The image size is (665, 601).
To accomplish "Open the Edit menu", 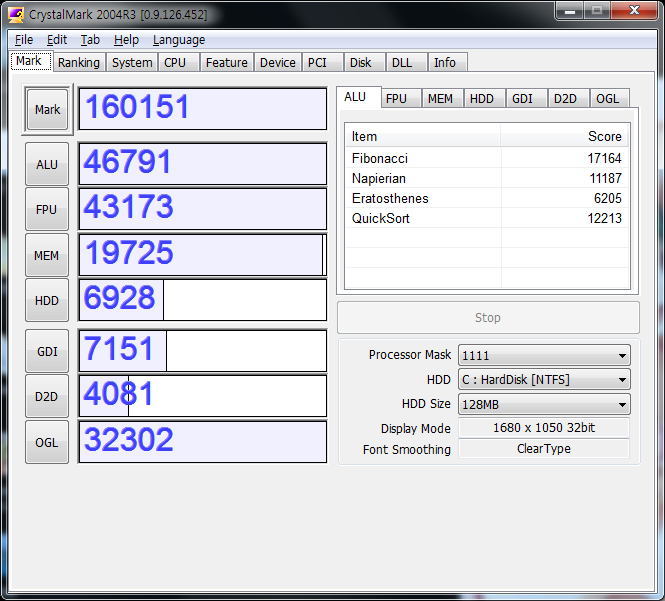I will pyautogui.click(x=56, y=40).
